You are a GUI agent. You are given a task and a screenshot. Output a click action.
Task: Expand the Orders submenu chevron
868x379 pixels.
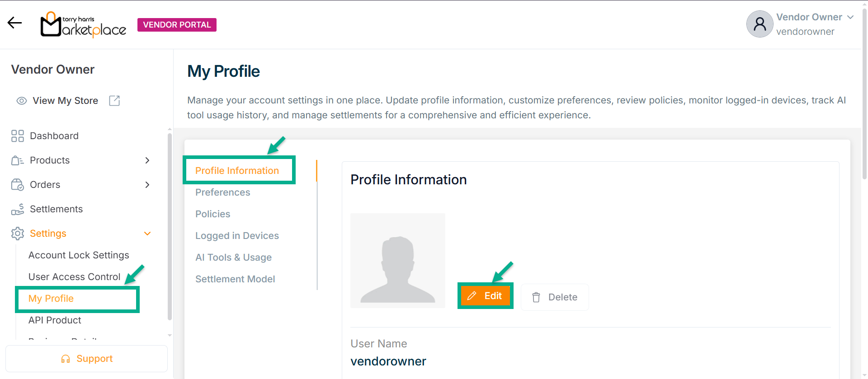(x=147, y=185)
